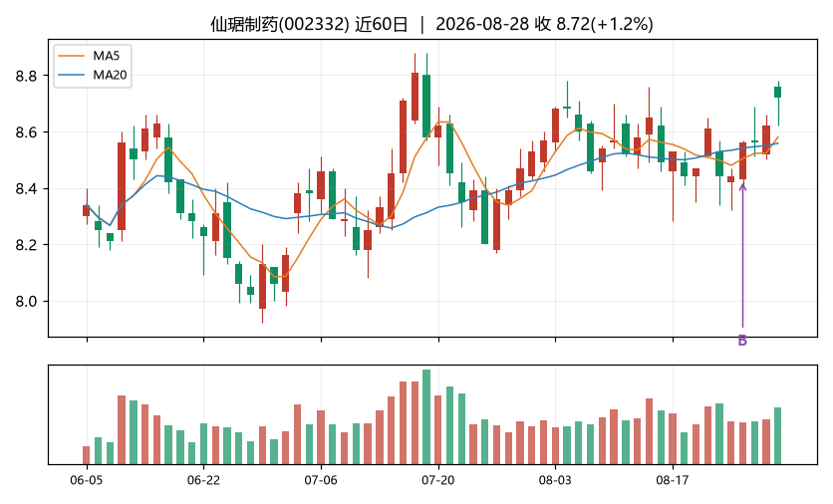Click the 8.0 price axis label
Viewport: 833px width, 504px height.
click(x=26, y=302)
